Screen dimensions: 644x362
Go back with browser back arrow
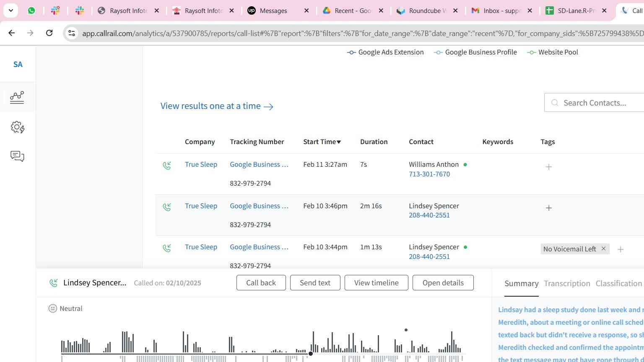pyautogui.click(x=12, y=33)
